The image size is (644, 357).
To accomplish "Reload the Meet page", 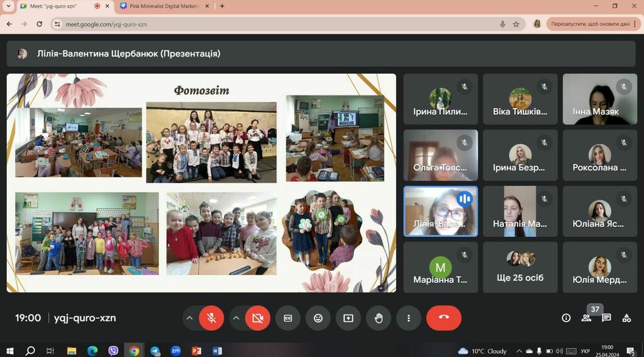I will pos(40,25).
